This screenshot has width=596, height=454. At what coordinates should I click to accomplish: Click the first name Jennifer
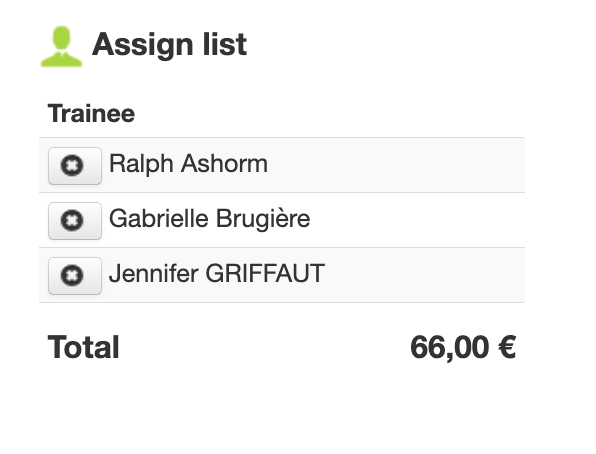tap(154, 274)
